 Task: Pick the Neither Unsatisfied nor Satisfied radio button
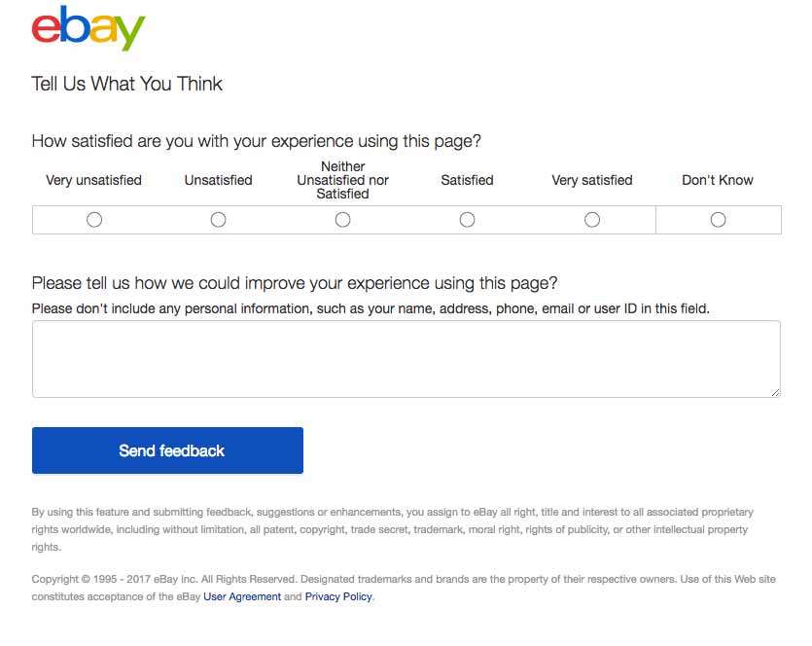343,220
